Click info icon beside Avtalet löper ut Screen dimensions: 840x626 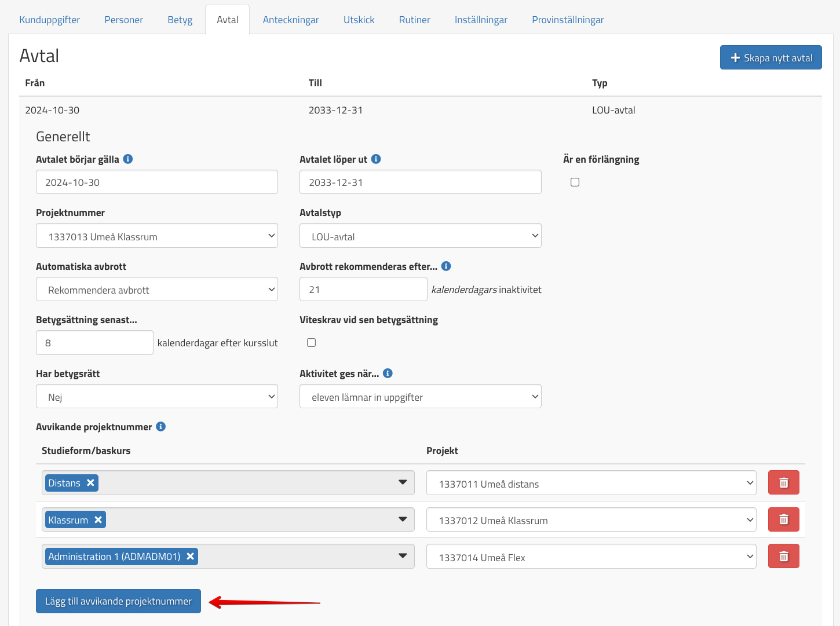pyautogui.click(x=376, y=159)
